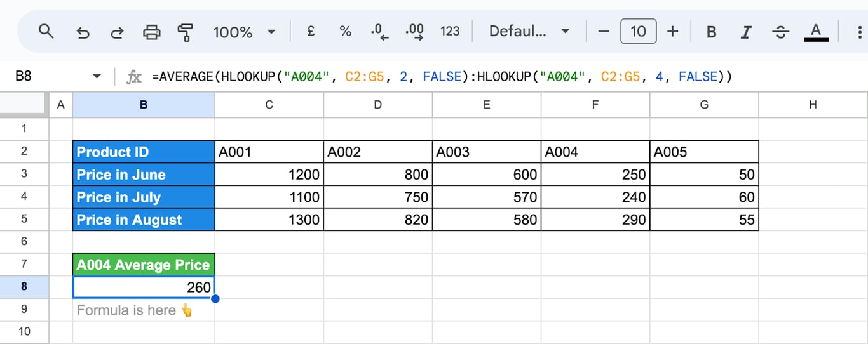Open the 123 number format menu
Image resolution: width=868 pixels, height=344 pixels.
[x=450, y=31]
